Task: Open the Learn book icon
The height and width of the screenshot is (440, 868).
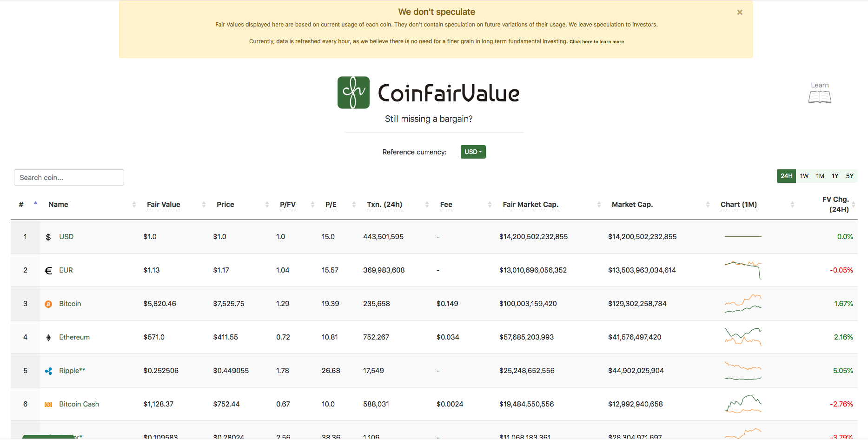Action: [820, 97]
